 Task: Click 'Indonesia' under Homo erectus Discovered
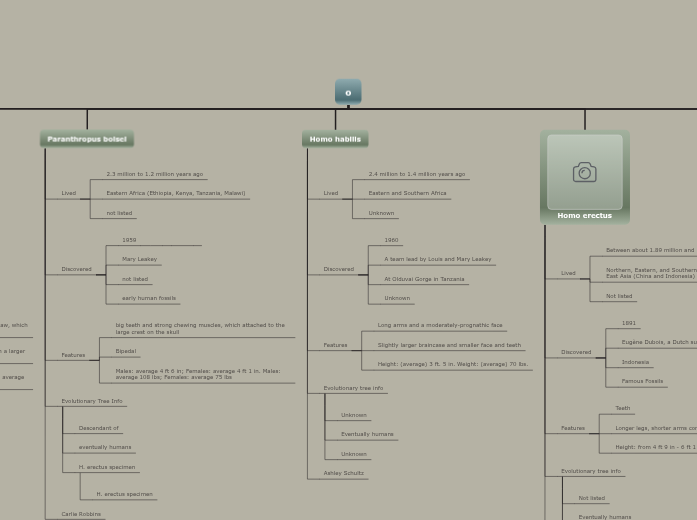[x=635, y=362]
